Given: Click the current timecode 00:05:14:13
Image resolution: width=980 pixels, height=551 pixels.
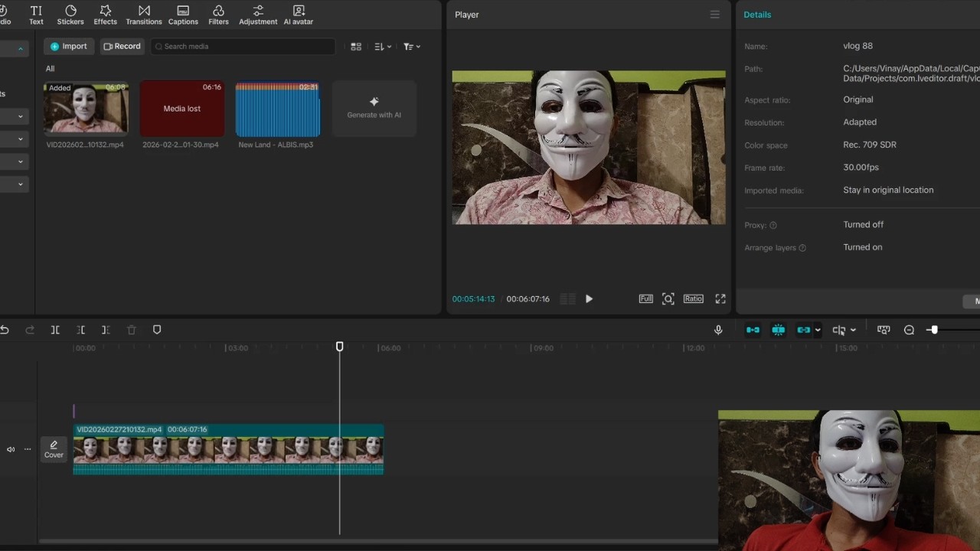Looking at the screenshot, I should pyautogui.click(x=473, y=299).
